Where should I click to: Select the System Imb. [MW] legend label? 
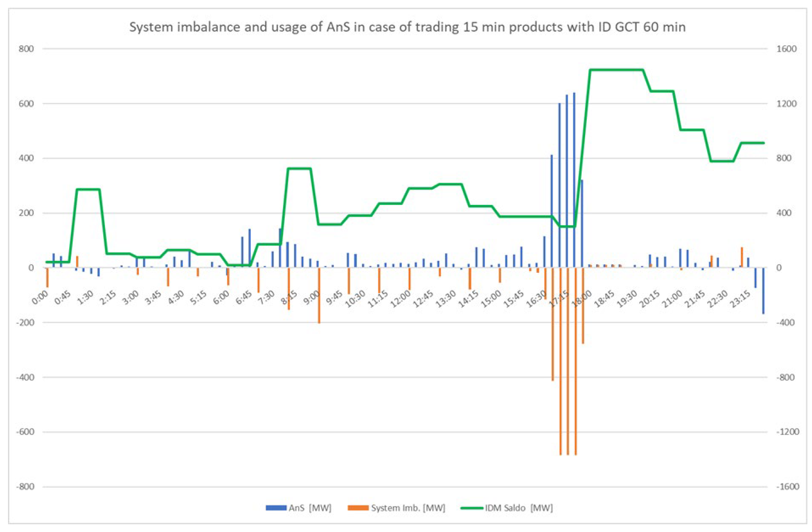(x=408, y=508)
